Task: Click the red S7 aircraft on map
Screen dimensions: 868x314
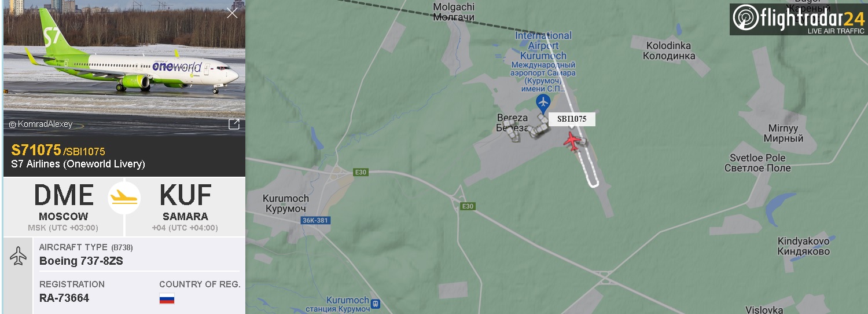Action: [x=572, y=141]
